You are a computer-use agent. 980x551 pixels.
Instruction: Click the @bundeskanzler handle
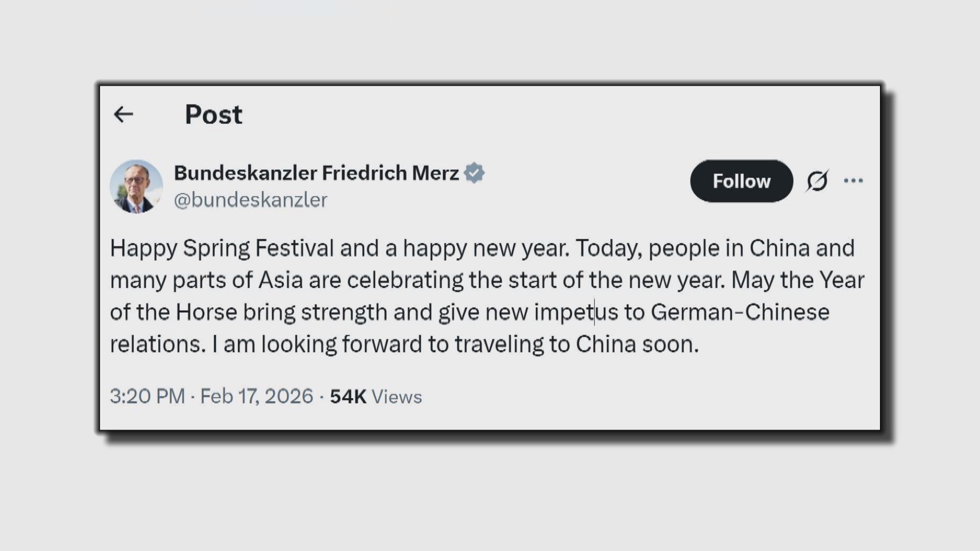coord(251,200)
